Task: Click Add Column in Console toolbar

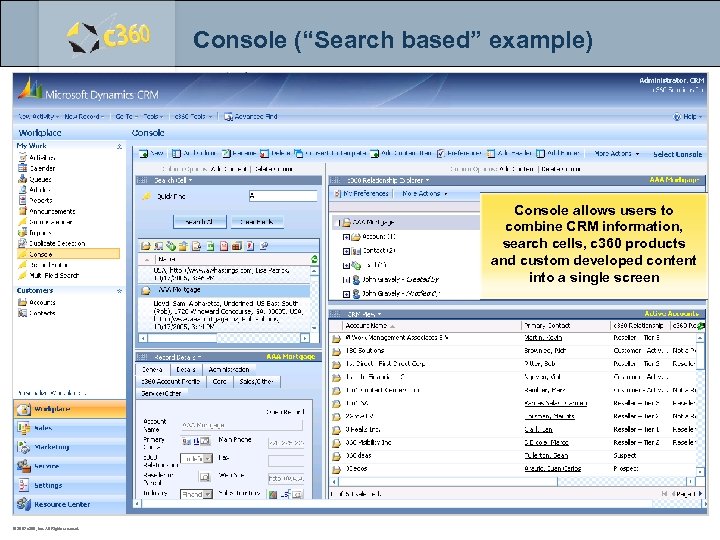Action: tap(193, 153)
